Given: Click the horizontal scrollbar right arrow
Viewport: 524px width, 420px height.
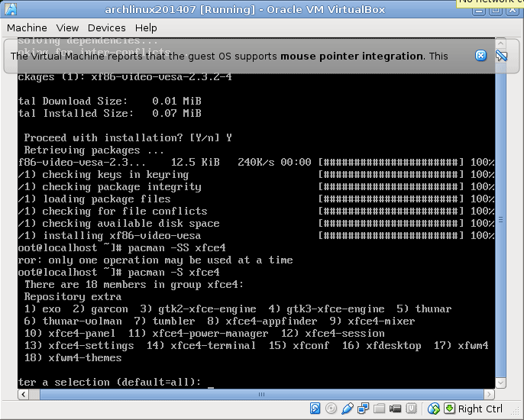Looking at the screenshot, I should (x=489, y=394).
